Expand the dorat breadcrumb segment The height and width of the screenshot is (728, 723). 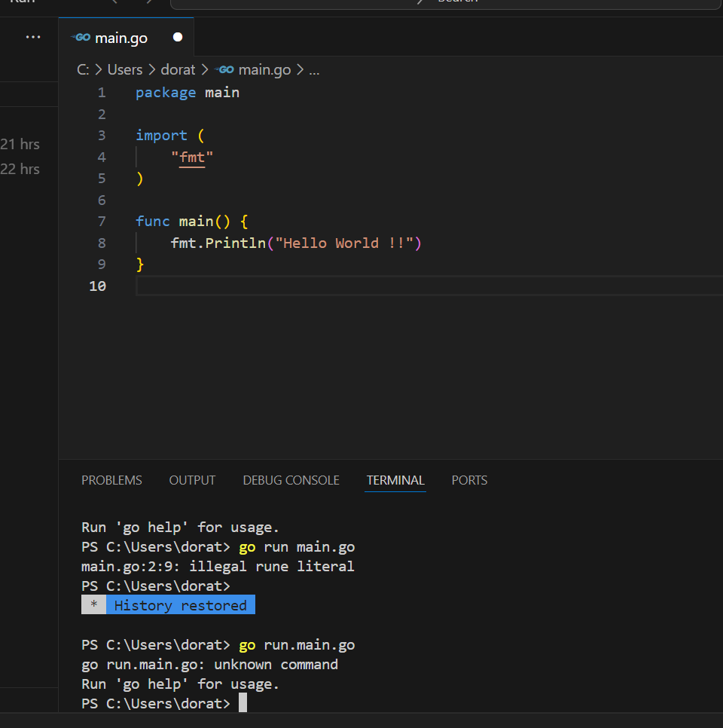click(x=178, y=70)
